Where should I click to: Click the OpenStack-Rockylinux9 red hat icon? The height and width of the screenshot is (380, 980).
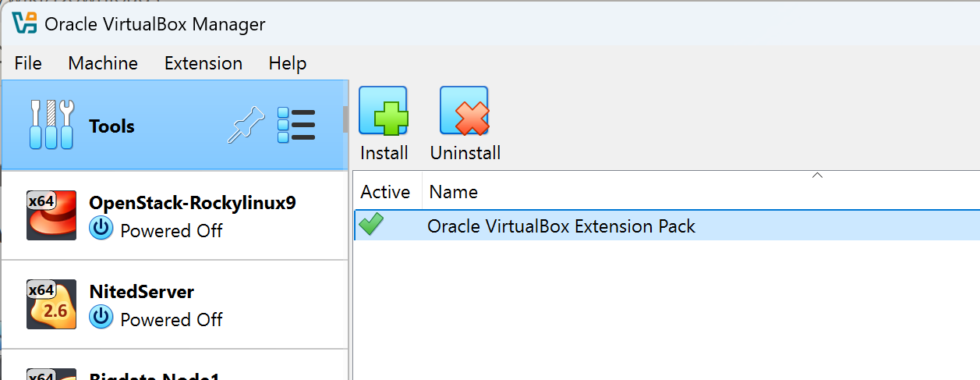[x=51, y=215]
